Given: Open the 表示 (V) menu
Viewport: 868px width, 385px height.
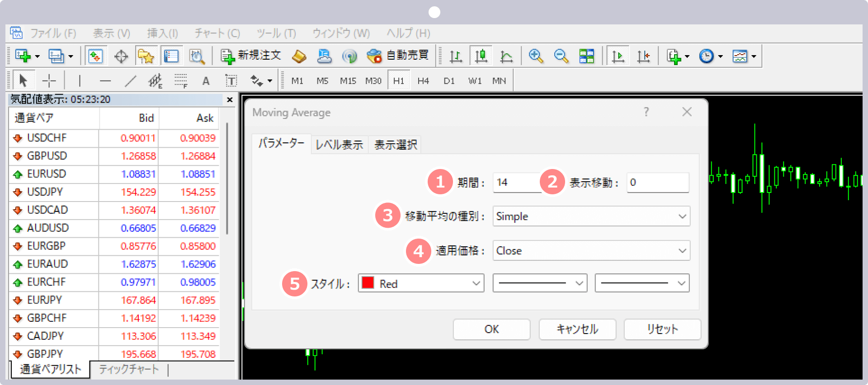Looking at the screenshot, I should click(x=112, y=33).
